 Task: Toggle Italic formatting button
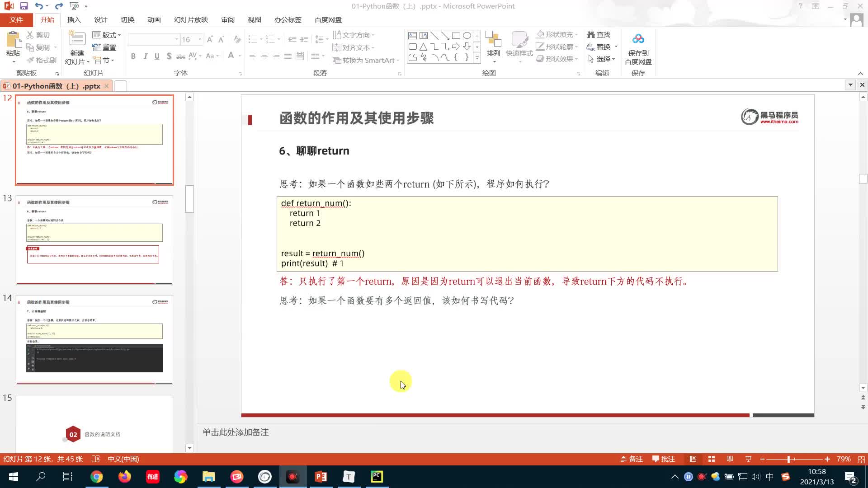tap(145, 56)
